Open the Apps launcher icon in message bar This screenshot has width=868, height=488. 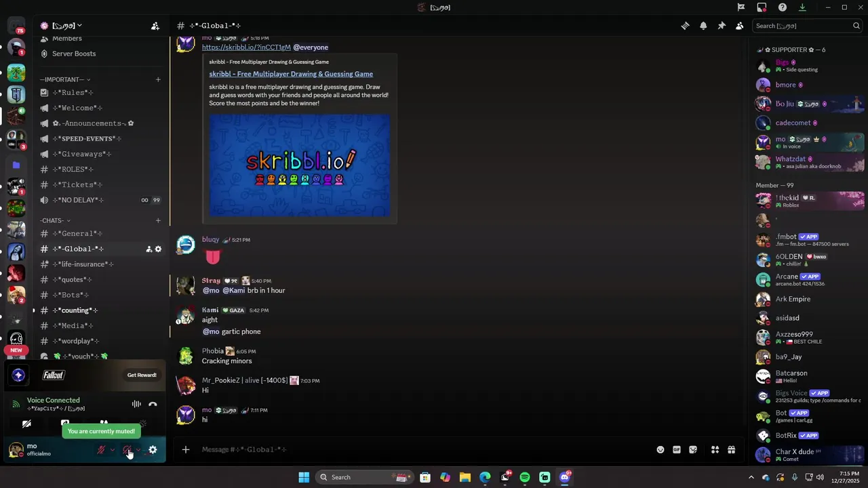(x=715, y=449)
